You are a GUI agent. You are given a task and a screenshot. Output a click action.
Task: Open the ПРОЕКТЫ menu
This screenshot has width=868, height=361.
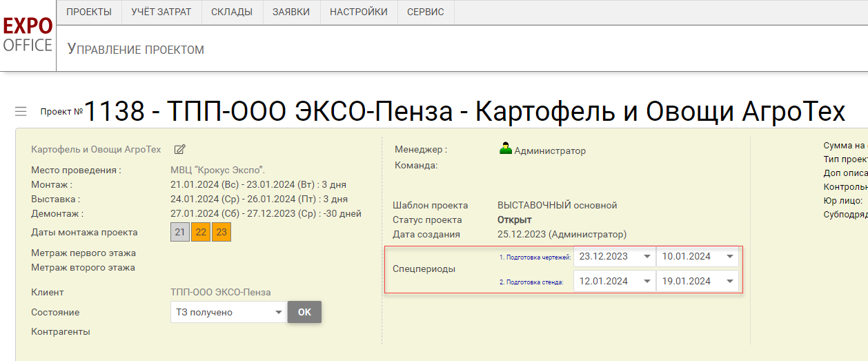coord(89,12)
